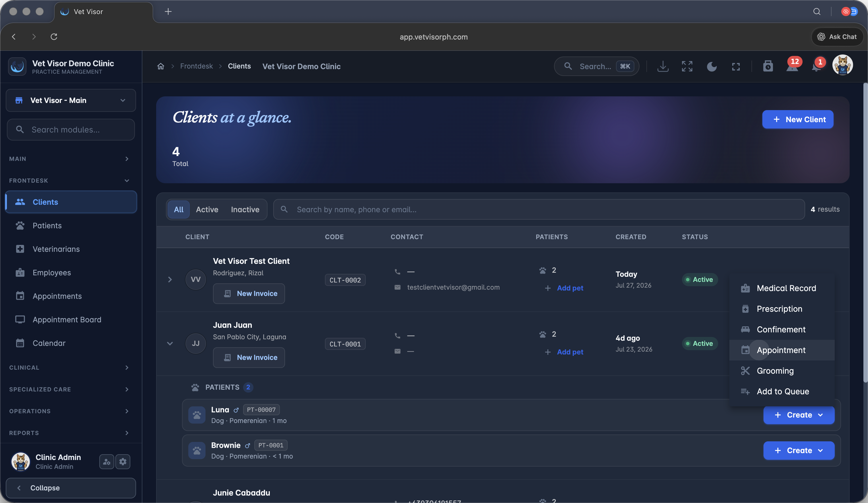Go to Employees module
Screen dimensions: 868x503
(71, 272)
